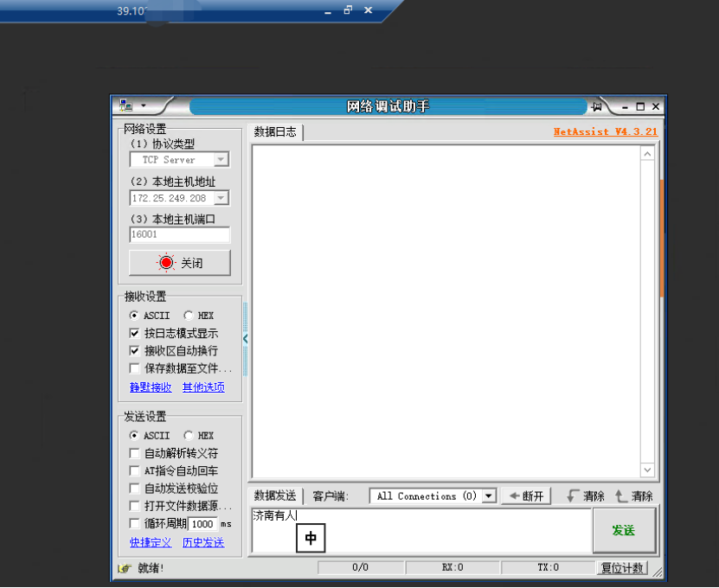Clear the send area with the down-arrow 清除
This screenshot has height=588, width=719.
coord(585,496)
